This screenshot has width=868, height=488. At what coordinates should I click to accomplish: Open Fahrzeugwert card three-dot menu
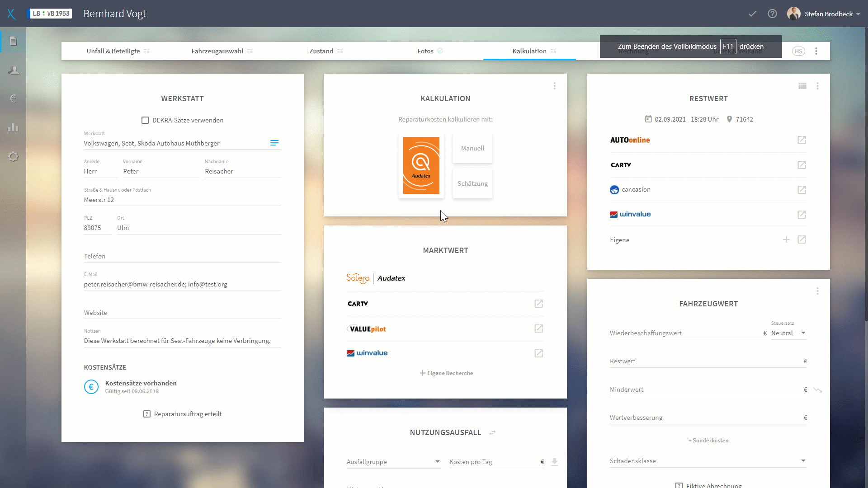coord(817,291)
